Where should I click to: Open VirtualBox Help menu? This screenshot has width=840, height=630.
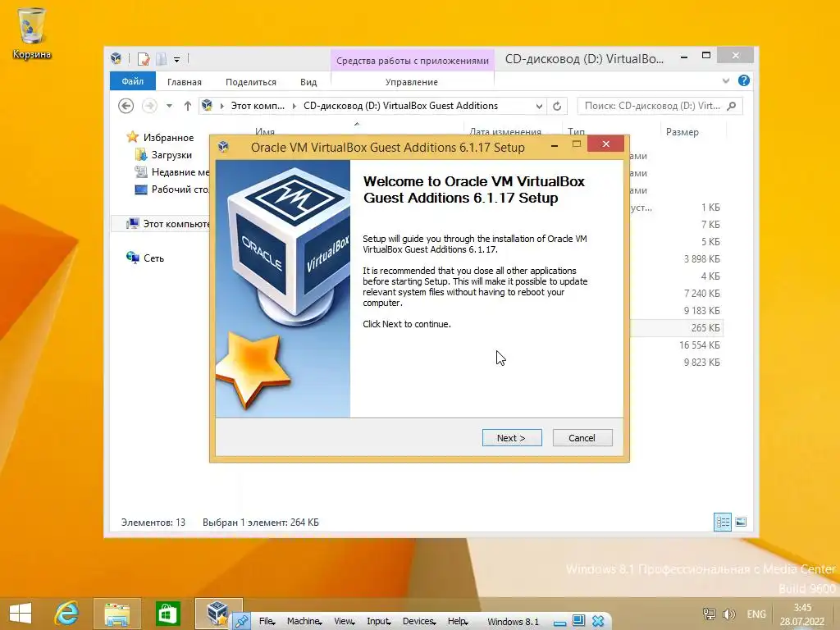pos(458,622)
